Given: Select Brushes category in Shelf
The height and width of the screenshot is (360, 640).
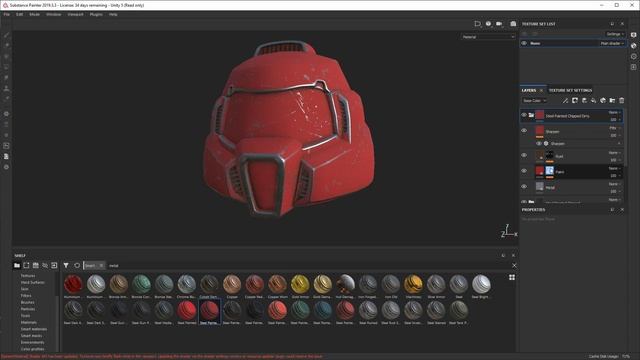Looking at the screenshot, I should pyautogui.click(x=28, y=302).
